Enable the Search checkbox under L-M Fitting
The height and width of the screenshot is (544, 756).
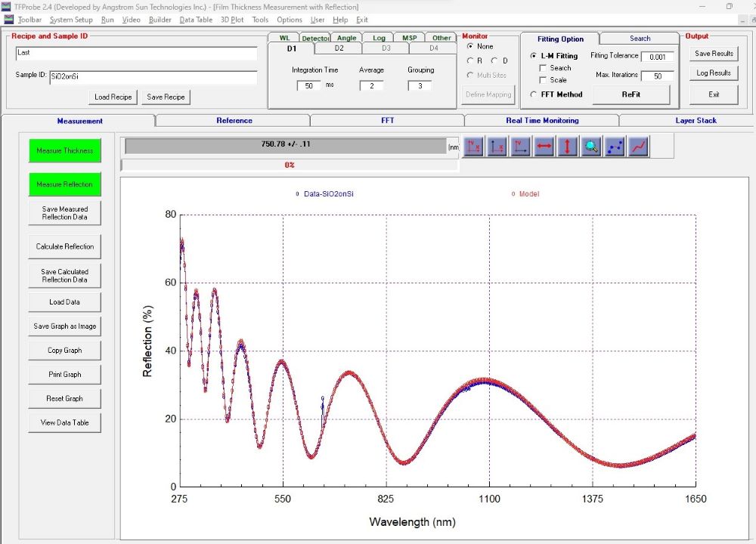pyautogui.click(x=543, y=68)
